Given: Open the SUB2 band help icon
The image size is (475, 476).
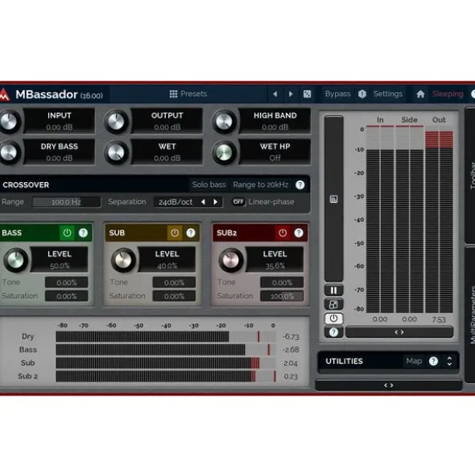Looking at the screenshot, I should (x=299, y=233).
